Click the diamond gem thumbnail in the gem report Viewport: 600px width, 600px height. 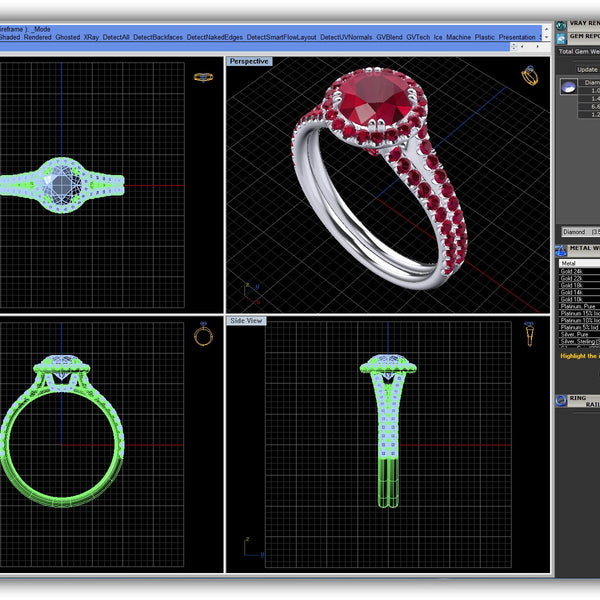tap(567, 87)
